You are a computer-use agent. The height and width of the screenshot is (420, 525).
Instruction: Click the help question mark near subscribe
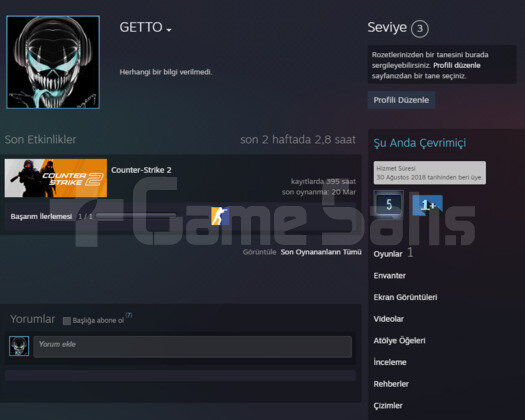[x=129, y=315]
